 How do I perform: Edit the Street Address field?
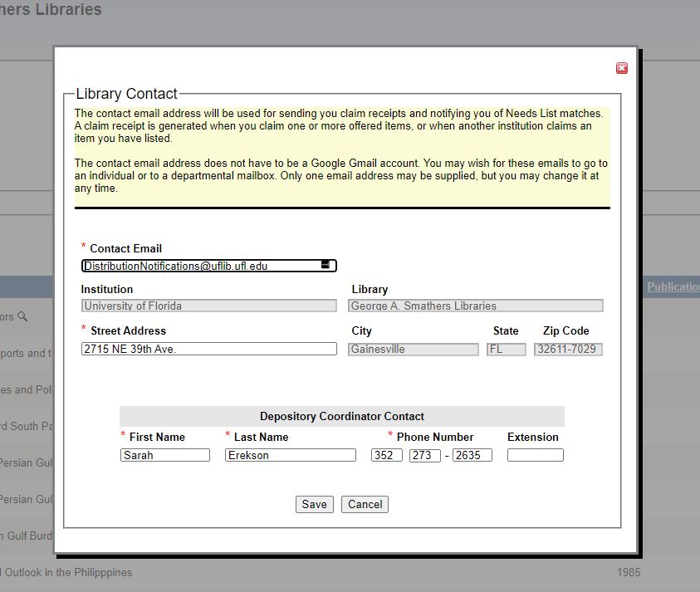(208, 349)
